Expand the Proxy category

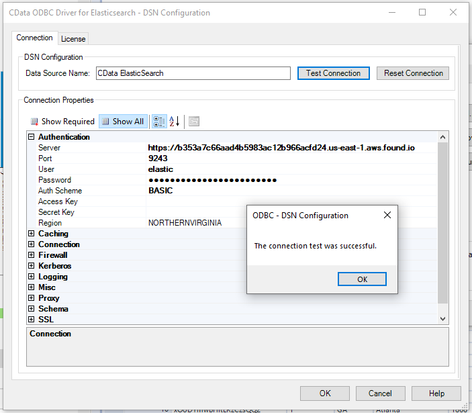tap(31, 298)
